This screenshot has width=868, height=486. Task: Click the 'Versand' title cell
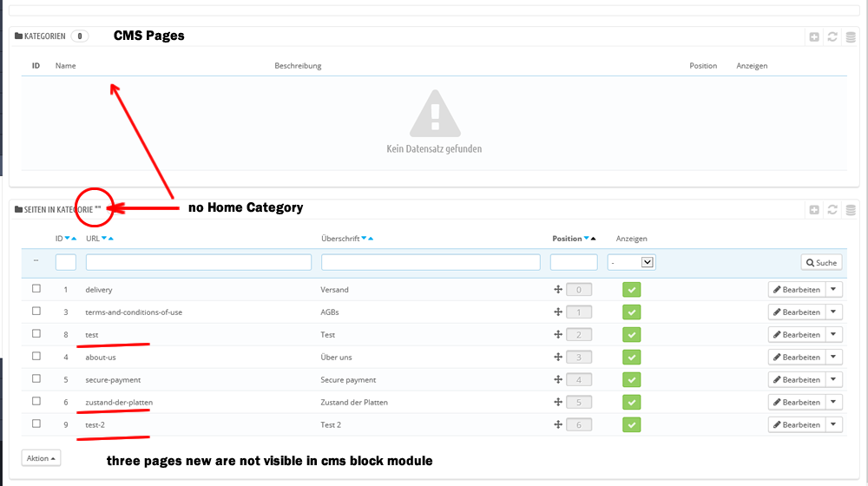[x=334, y=290]
